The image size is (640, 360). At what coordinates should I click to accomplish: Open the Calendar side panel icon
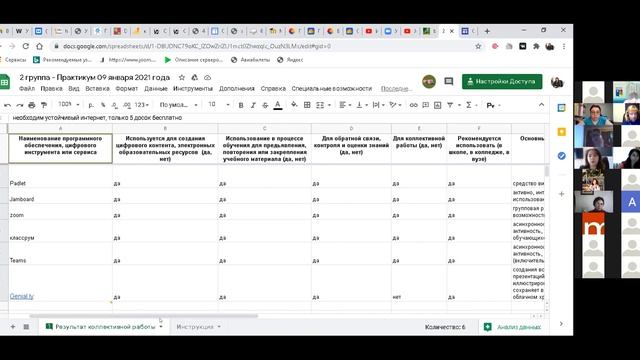(562, 108)
